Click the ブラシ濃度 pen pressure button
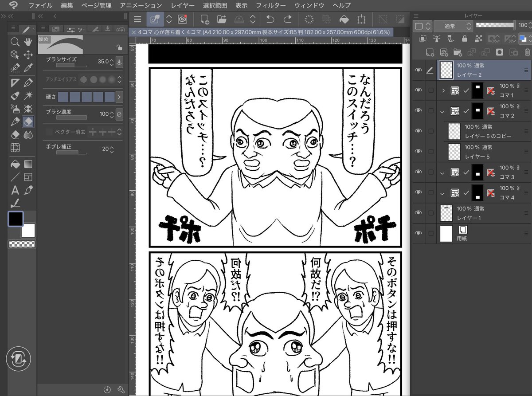This screenshot has height=396, width=532. 119,114
